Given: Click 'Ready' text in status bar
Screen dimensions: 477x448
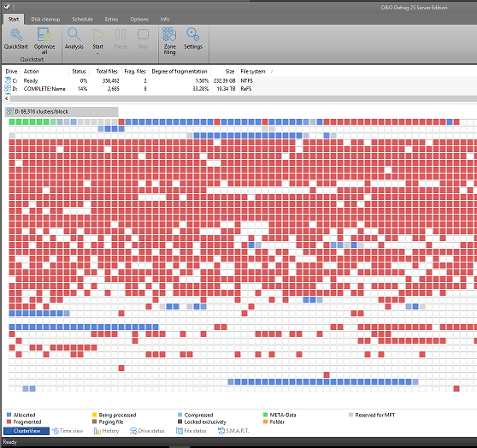Looking at the screenshot, I should click(x=9, y=442).
